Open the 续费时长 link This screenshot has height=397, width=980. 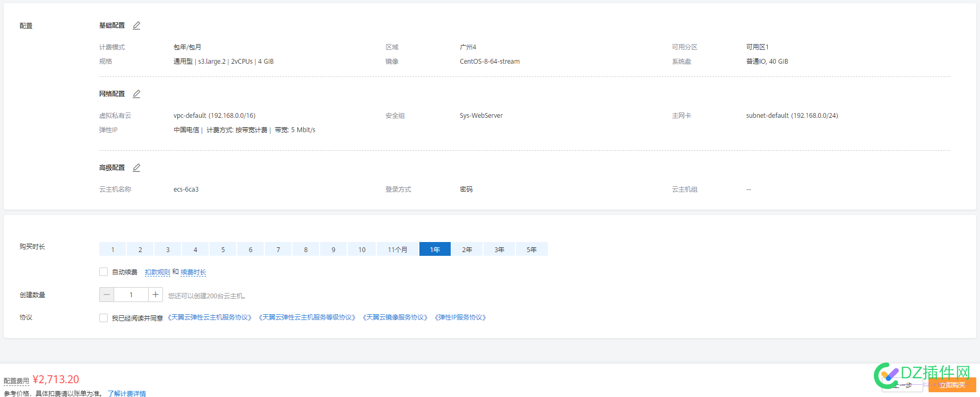tap(193, 272)
